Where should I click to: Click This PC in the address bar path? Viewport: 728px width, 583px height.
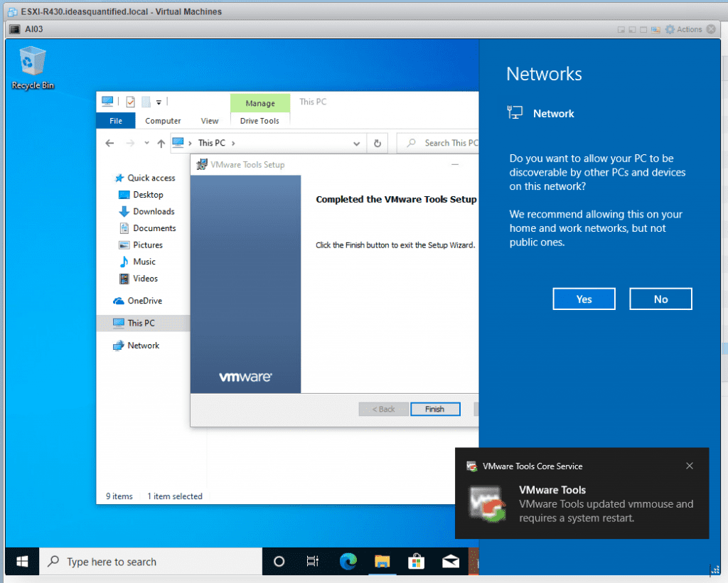point(211,143)
